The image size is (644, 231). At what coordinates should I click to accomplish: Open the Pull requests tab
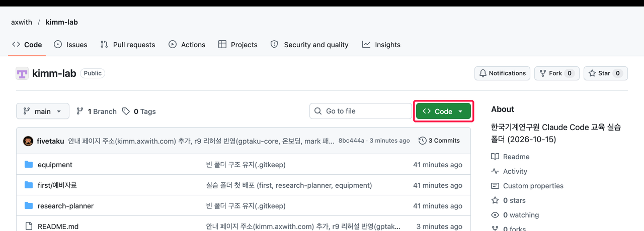click(128, 45)
